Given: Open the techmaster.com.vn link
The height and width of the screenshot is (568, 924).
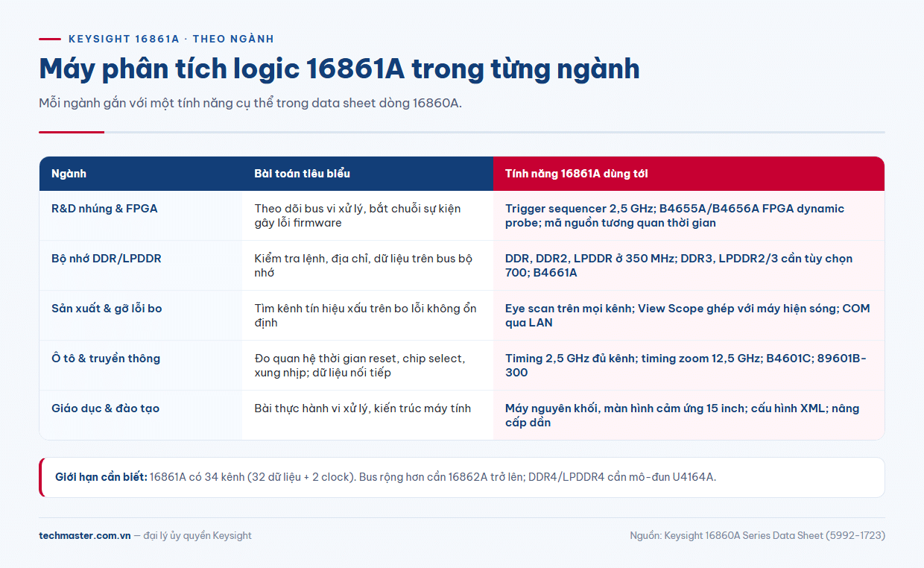Looking at the screenshot, I should coord(84,535).
